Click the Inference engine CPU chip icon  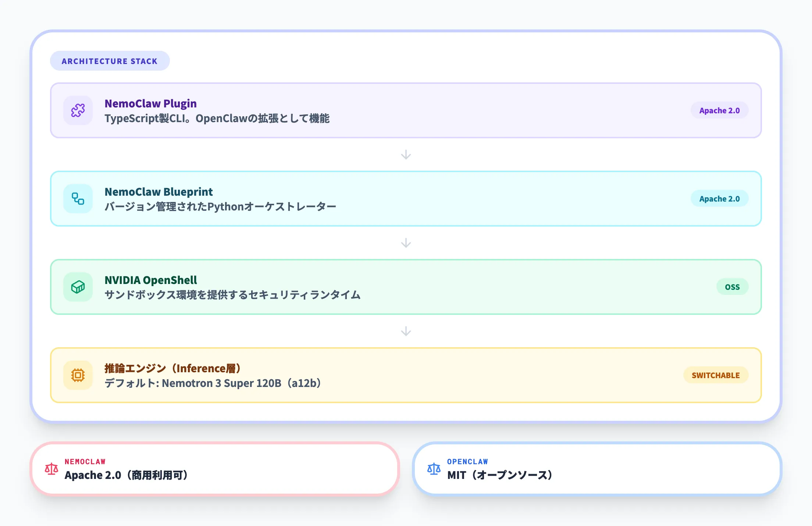78,375
